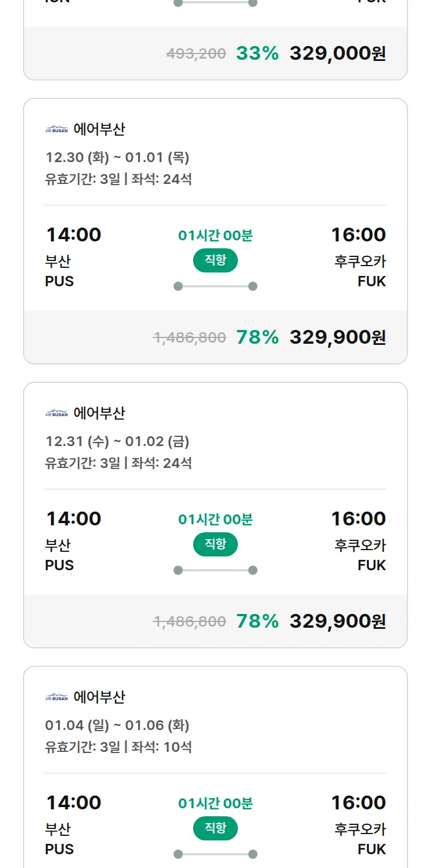Click the 16:00 arrival time on the 12.31 flight
Image resolution: width=431 pixels, height=868 pixels.
pyautogui.click(x=358, y=519)
